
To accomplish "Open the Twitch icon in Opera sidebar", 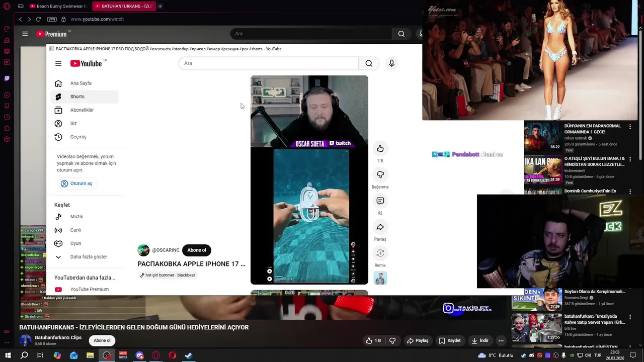I will click(7, 78).
